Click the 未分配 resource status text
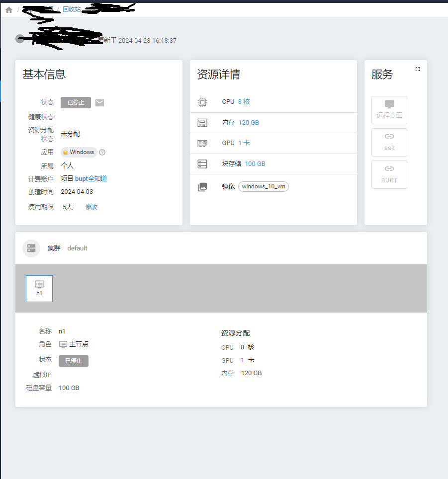 70,134
